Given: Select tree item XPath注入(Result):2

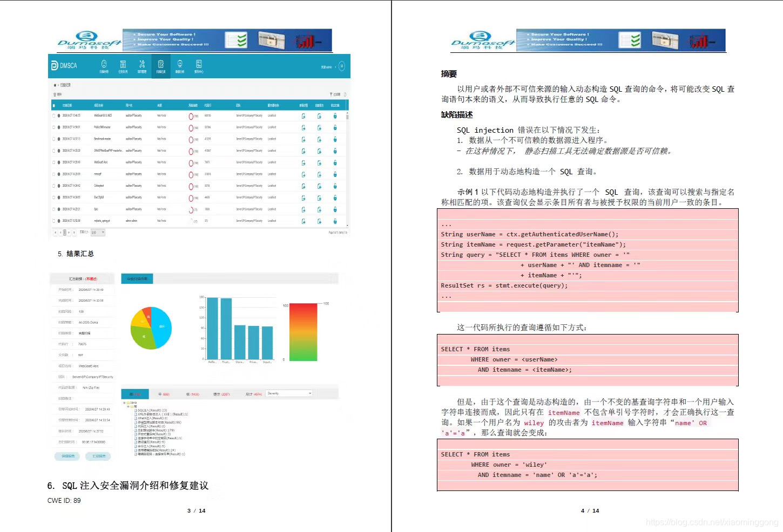Looking at the screenshot, I should 152,418.
